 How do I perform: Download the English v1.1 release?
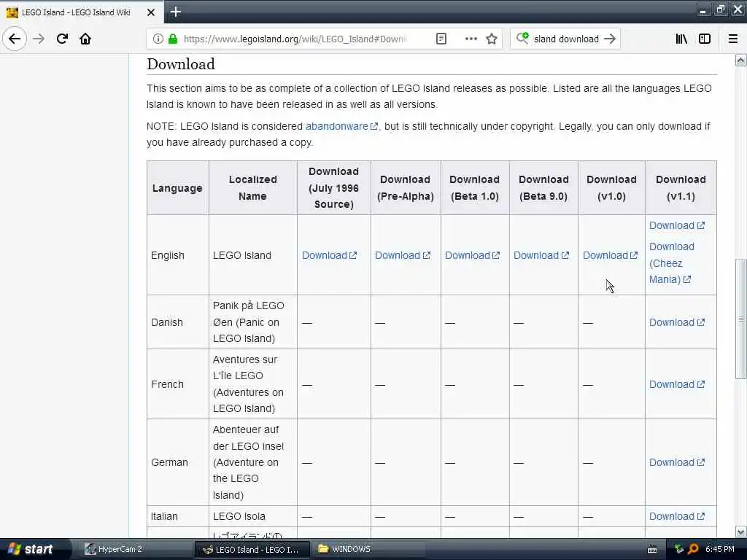pyautogui.click(x=677, y=225)
